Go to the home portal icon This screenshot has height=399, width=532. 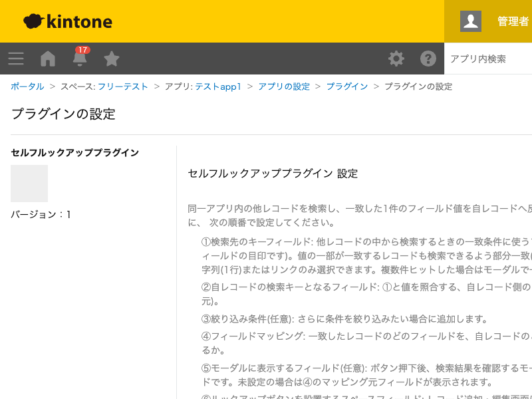(x=48, y=59)
